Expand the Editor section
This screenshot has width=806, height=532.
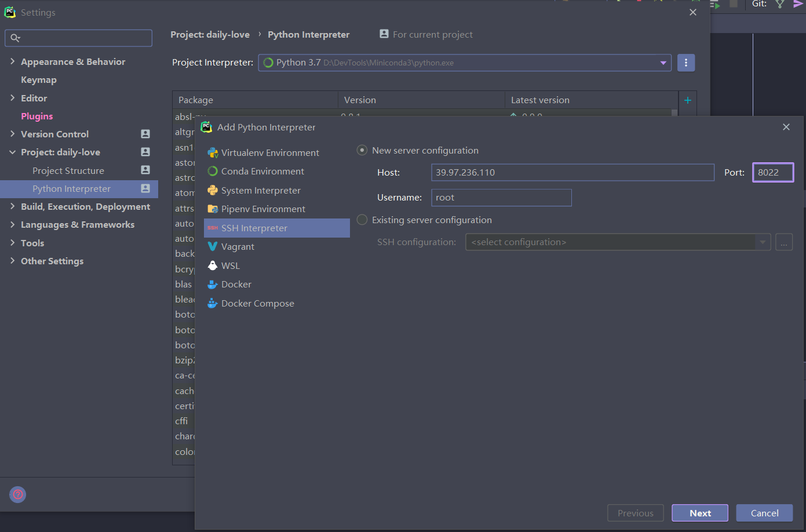12,98
